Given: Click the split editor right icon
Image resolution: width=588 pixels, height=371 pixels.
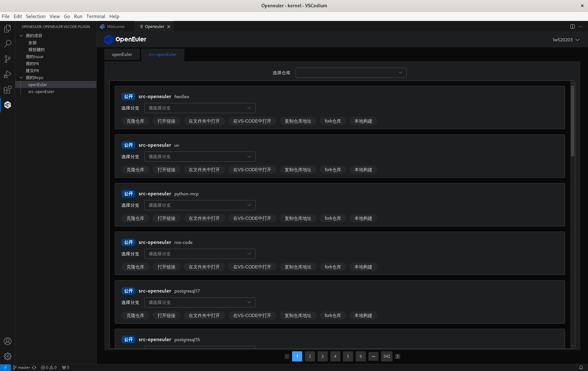Looking at the screenshot, I should point(572,27).
